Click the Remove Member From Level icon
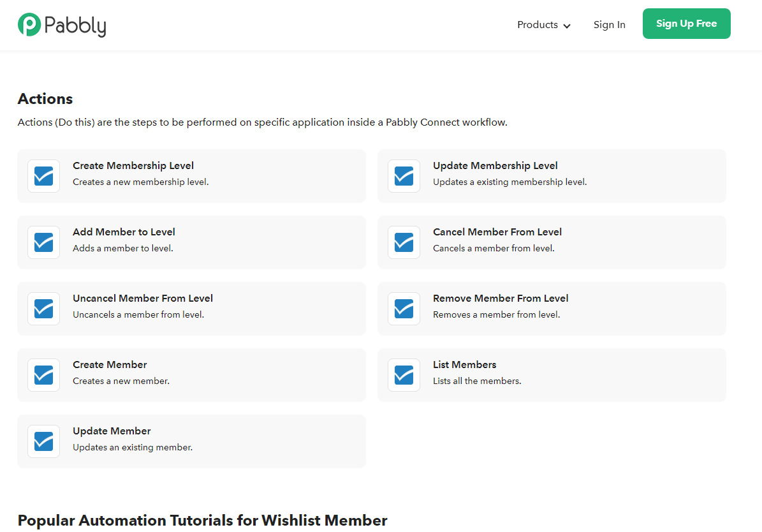 click(404, 309)
